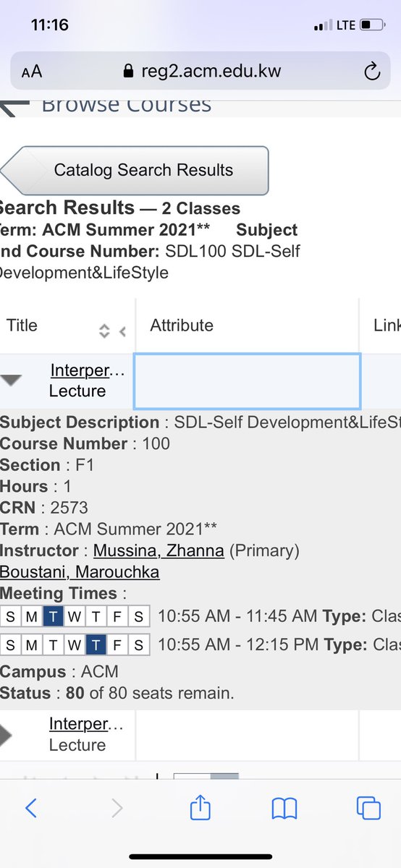
Task: Open the Safari share sheet icon
Action: (200, 807)
